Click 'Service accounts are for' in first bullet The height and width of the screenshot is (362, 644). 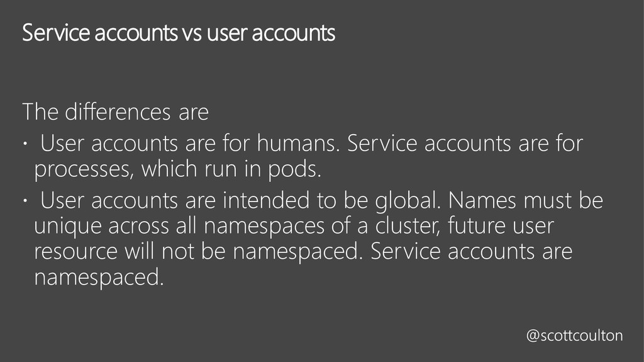click(465, 143)
